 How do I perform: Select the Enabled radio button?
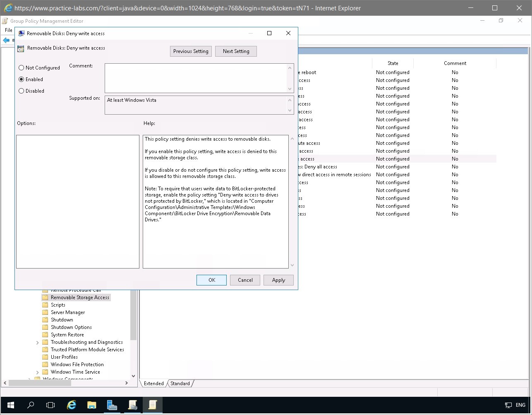click(21, 79)
